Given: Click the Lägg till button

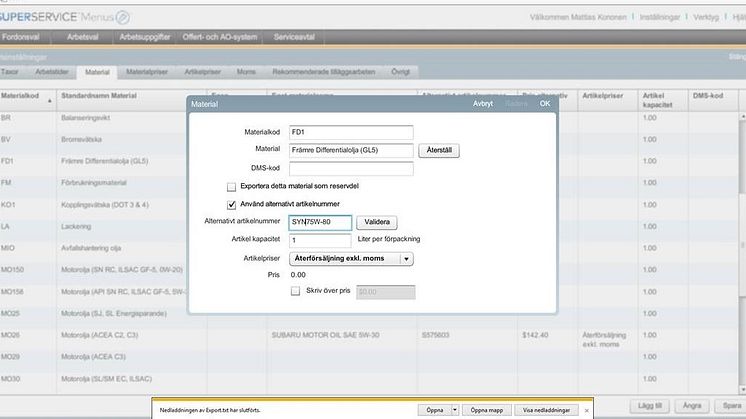Looking at the screenshot, I should [x=649, y=406].
